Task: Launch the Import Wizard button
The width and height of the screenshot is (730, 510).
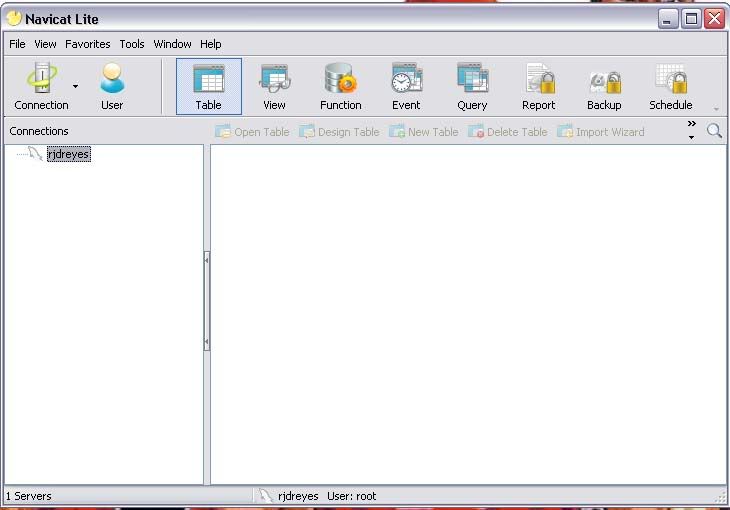Action: coord(601,132)
